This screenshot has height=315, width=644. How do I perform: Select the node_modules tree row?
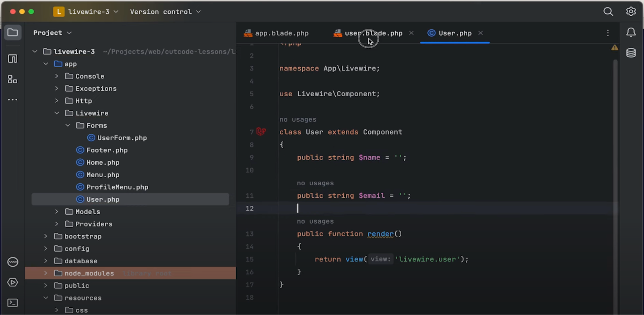point(130,273)
